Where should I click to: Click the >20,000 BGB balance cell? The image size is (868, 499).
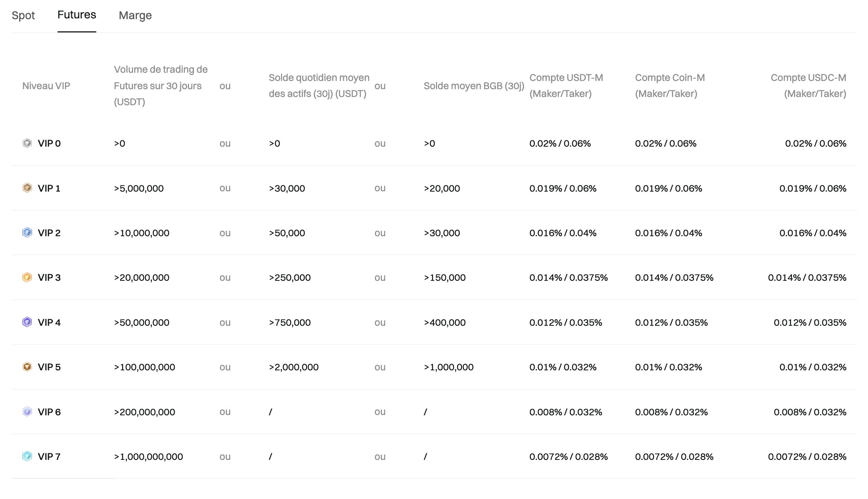pos(442,188)
